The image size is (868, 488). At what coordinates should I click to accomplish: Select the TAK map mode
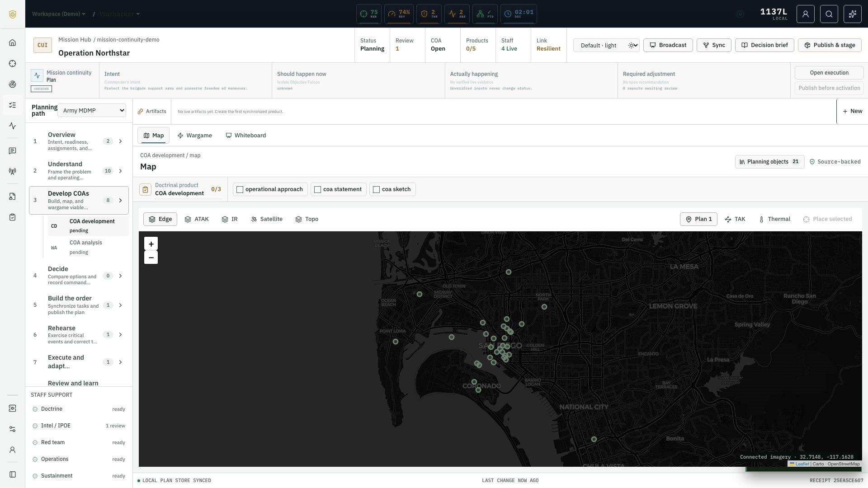(x=735, y=219)
